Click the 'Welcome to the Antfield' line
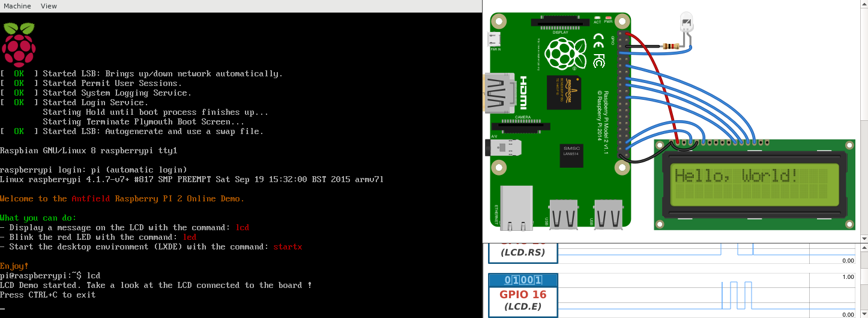Viewport: 868px width, 318px height. point(122,199)
